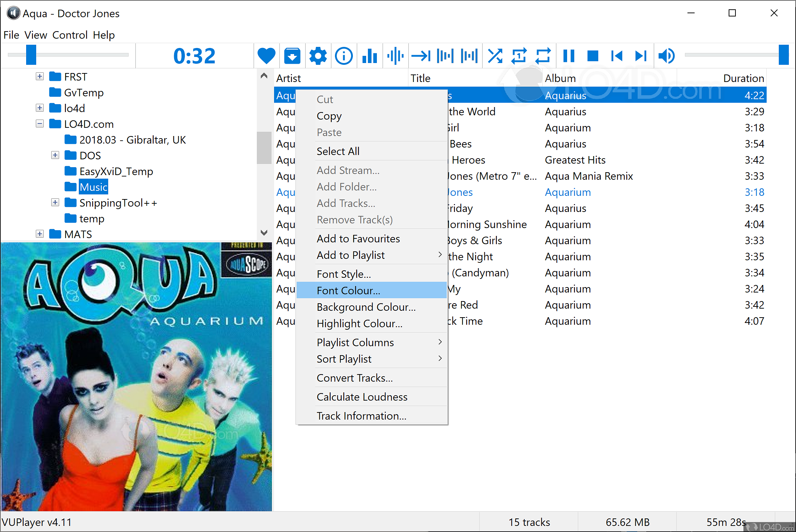Click Track Information in the context menu
Image resolution: width=796 pixels, height=532 pixels.
pos(361,416)
